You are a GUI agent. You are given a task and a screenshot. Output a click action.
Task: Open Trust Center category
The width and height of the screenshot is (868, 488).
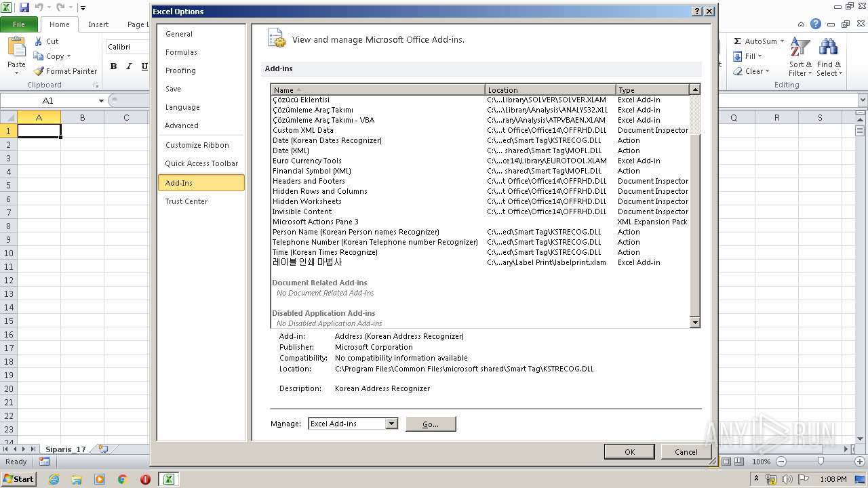click(x=201, y=201)
